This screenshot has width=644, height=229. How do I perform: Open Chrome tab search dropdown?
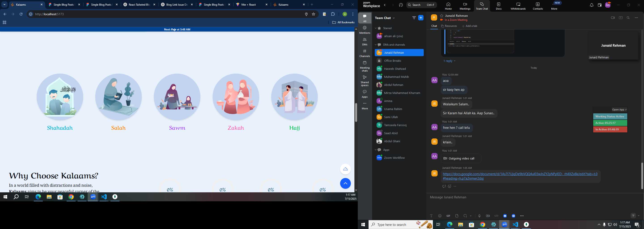(x=4, y=4)
